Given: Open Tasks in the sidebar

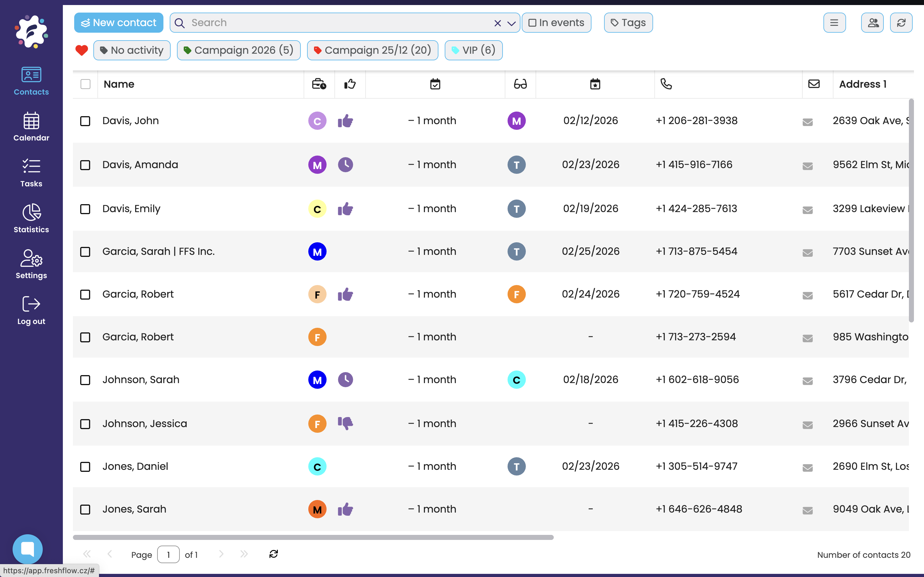Looking at the screenshot, I should pyautogui.click(x=31, y=173).
